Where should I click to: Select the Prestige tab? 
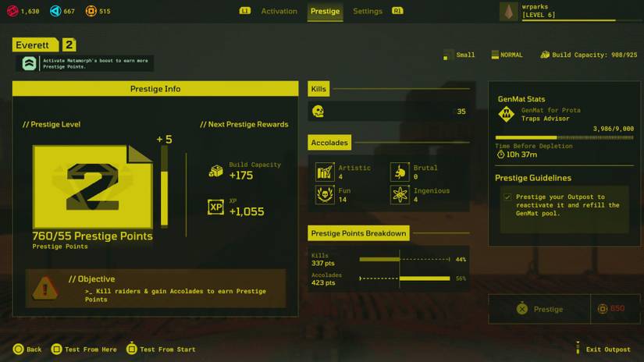325,12
